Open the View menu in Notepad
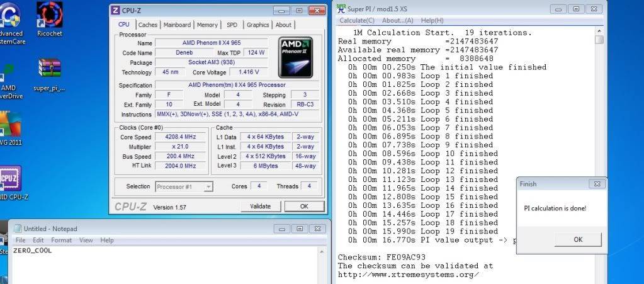Viewport: 644px width, 284px height. (86, 240)
